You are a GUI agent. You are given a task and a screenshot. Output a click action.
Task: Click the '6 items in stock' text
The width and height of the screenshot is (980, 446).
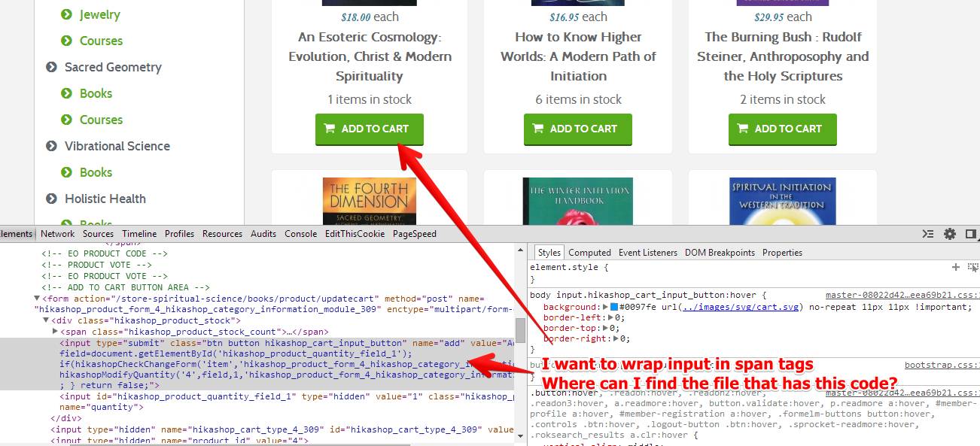[x=578, y=99]
